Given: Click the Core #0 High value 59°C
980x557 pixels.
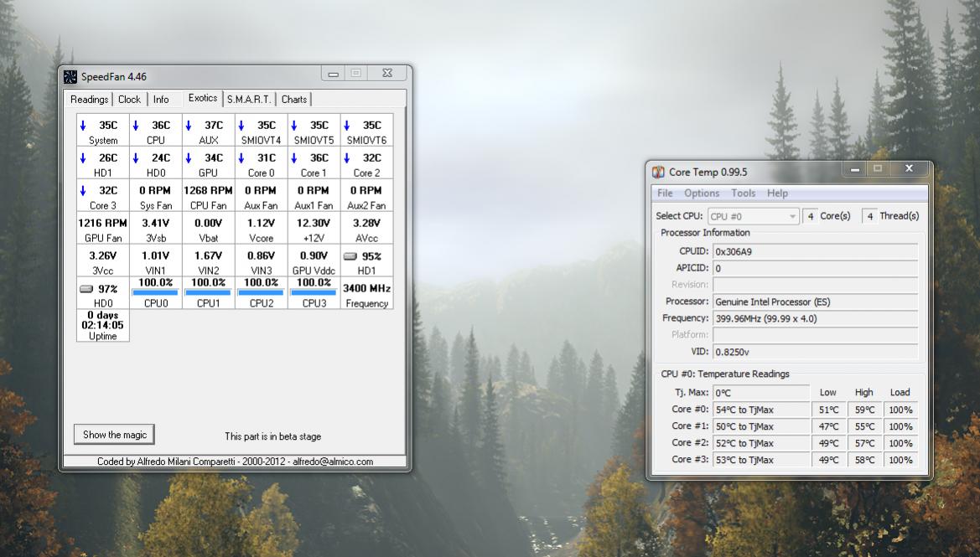Looking at the screenshot, I should pyautogui.click(x=865, y=410).
